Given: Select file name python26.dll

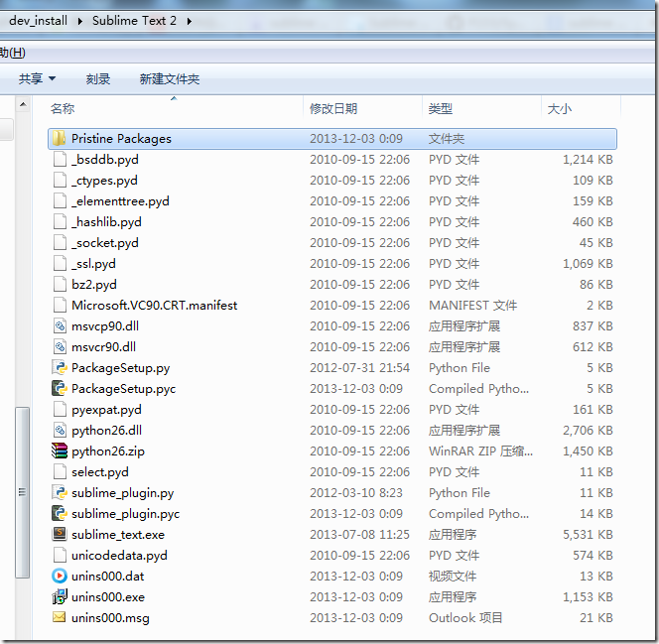Looking at the screenshot, I should [106, 431].
